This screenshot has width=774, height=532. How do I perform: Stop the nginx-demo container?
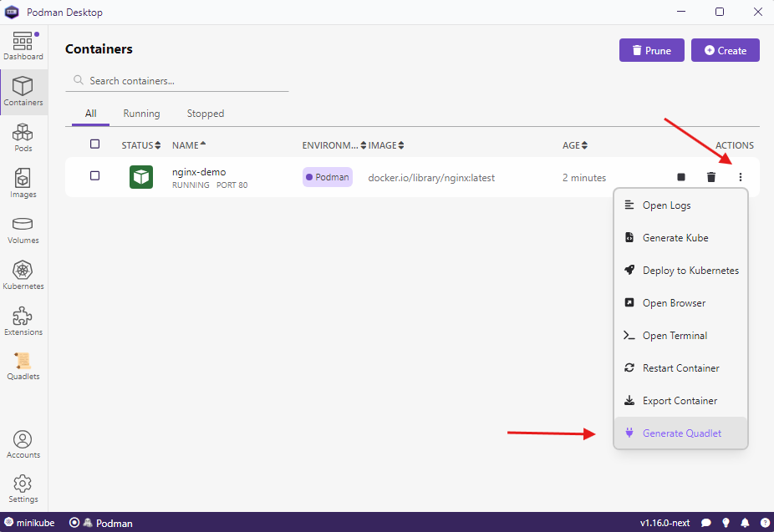click(681, 177)
